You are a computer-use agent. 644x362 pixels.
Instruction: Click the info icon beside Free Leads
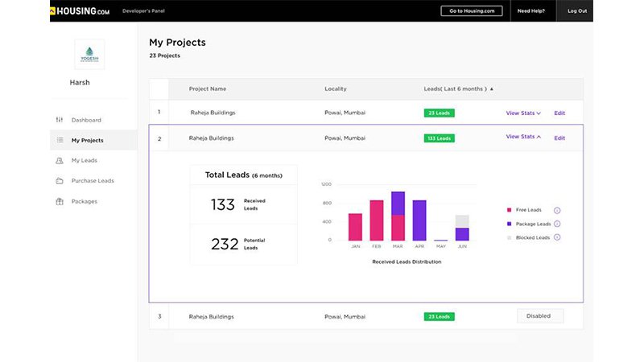557,210
